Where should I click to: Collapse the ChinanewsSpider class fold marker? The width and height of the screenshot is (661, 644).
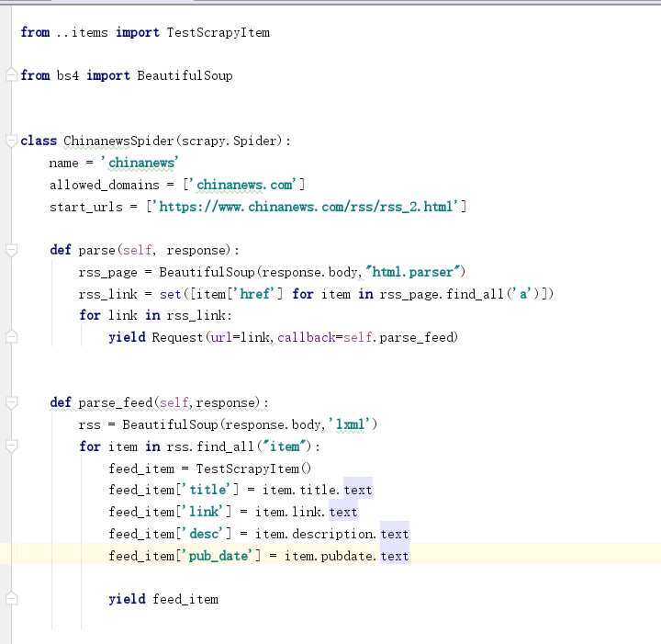pyautogui.click(x=11, y=141)
